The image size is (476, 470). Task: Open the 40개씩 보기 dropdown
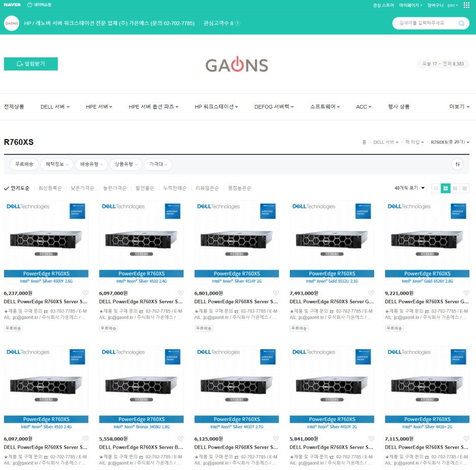click(409, 188)
